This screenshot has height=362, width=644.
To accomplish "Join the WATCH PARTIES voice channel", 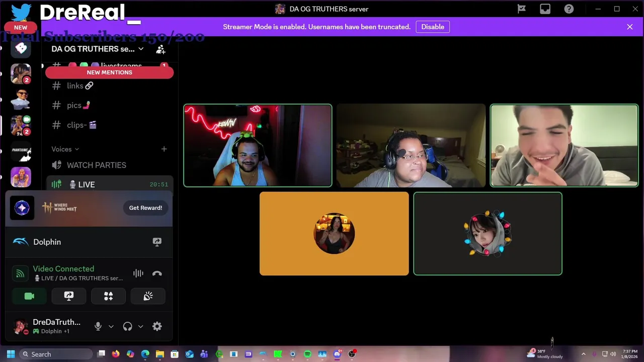I will click(x=110, y=165).
